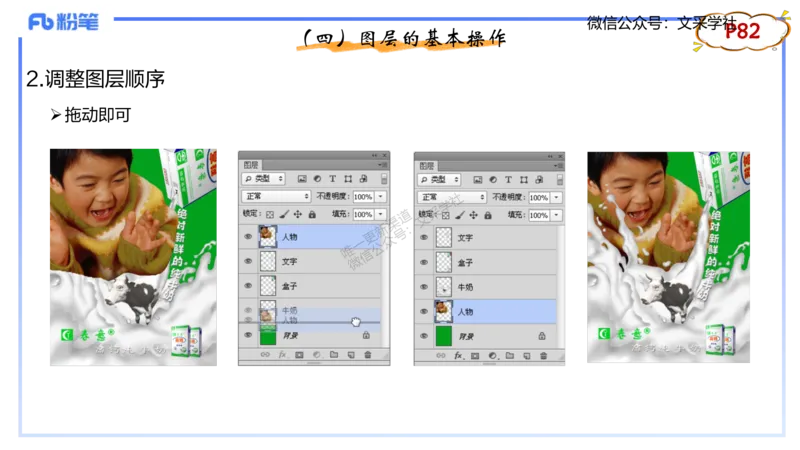
Task: Toggle visibility of 牛奶 layer in right panel
Action: point(423,286)
